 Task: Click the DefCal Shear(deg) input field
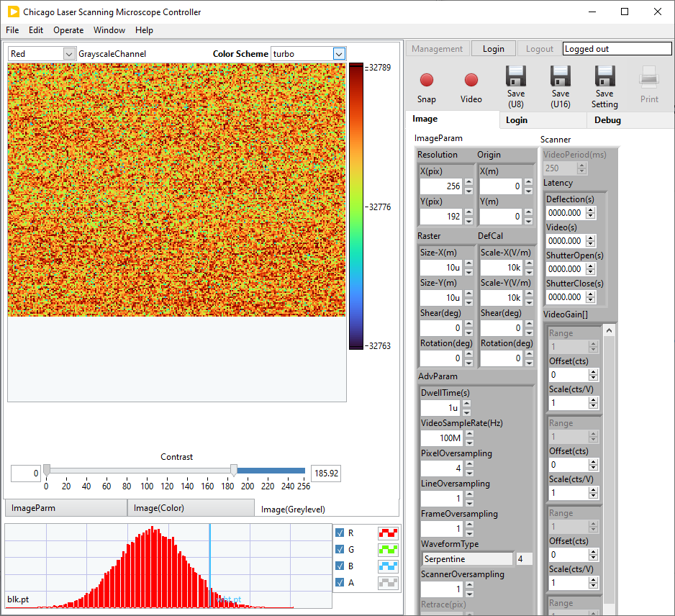coord(502,327)
